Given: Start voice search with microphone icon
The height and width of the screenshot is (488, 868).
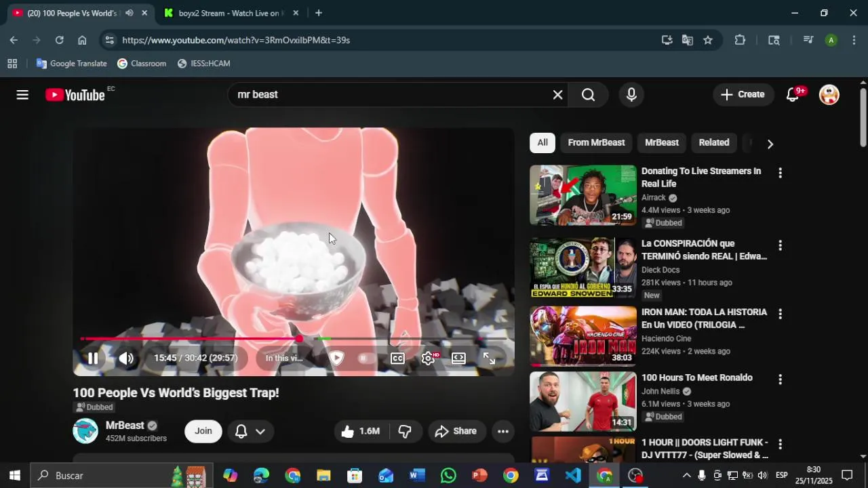Looking at the screenshot, I should pos(631,95).
